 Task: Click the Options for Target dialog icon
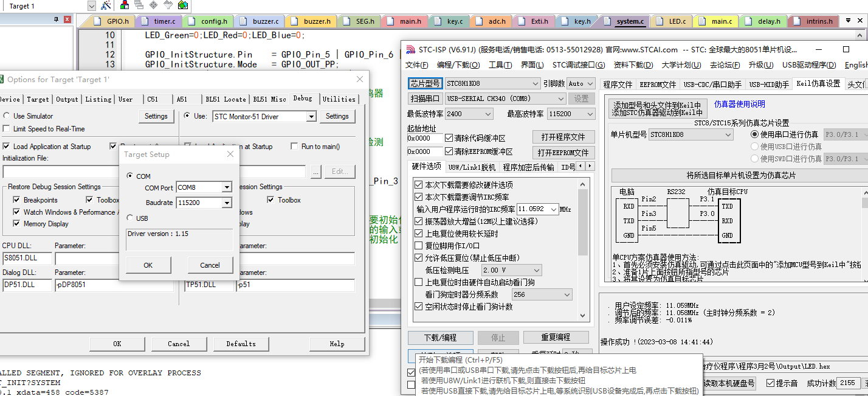coord(2,80)
